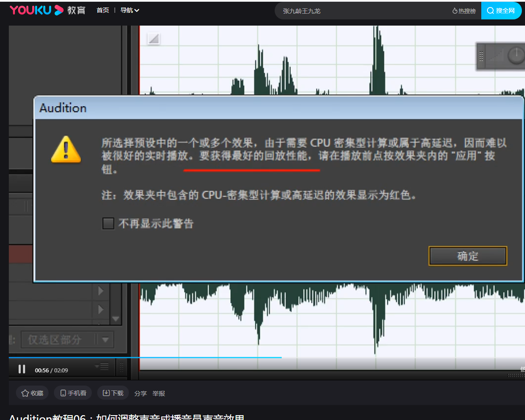This screenshot has width=525, height=420.
Task: Click the search input field
Action: click(x=363, y=11)
